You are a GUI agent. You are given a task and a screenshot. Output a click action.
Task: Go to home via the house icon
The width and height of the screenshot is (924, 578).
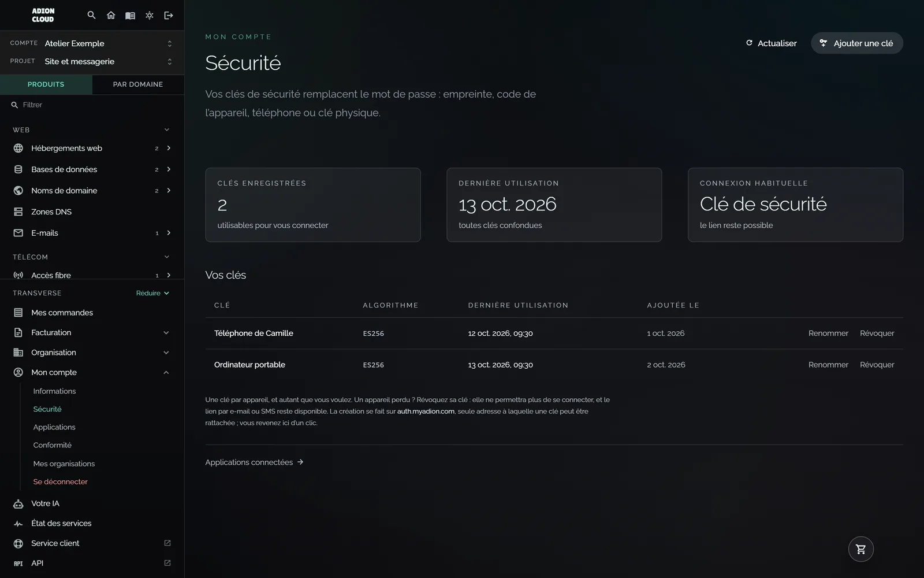point(111,15)
